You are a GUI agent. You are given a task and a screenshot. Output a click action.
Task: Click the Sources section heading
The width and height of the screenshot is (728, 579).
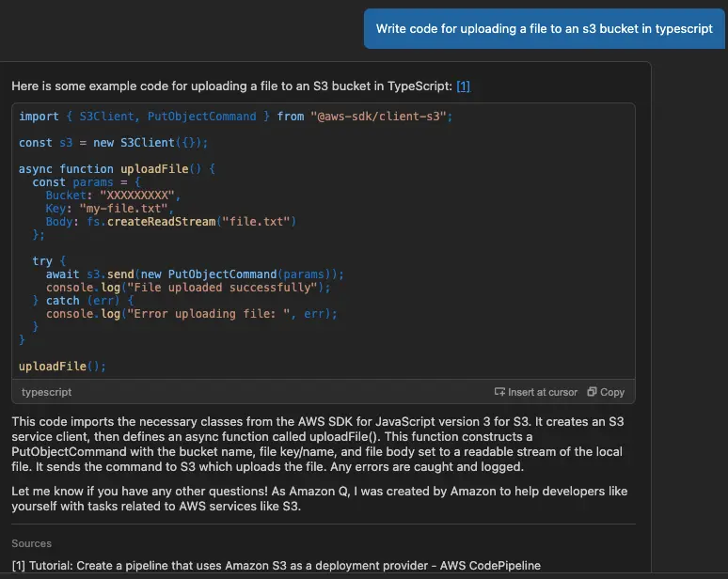(32, 543)
